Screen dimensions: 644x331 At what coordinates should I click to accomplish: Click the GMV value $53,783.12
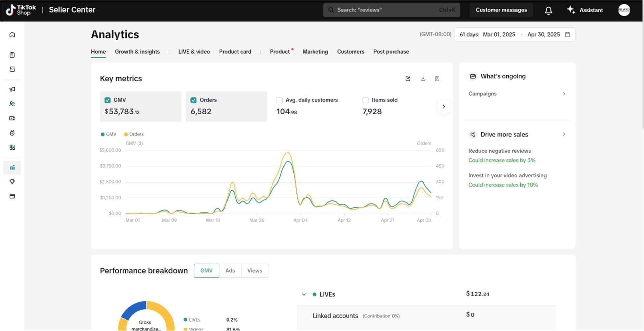pyautogui.click(x=122, y=111)
